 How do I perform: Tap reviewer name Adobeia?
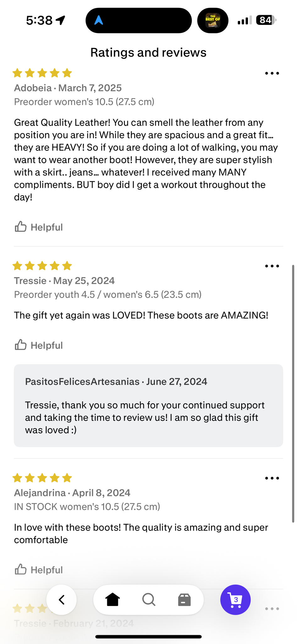tap(33, 88)
